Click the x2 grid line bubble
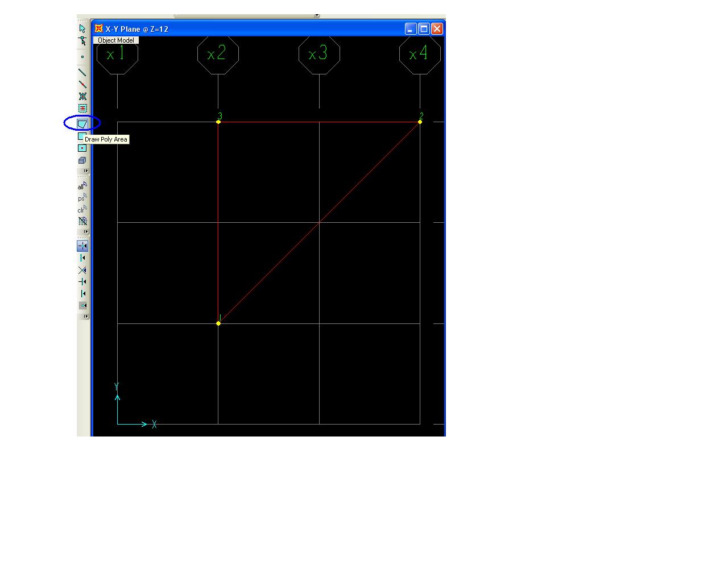Screen dimensions: 728x582 pos(218,54)
